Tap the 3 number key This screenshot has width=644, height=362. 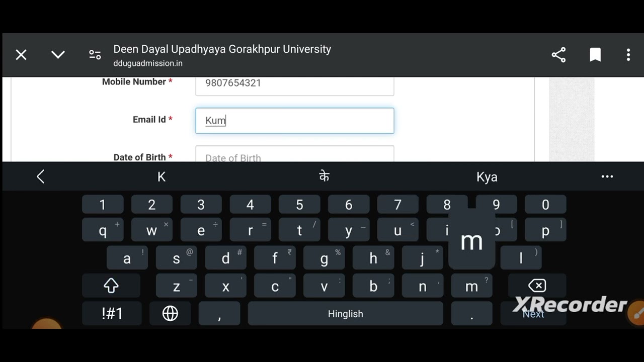tap(201, 205)
